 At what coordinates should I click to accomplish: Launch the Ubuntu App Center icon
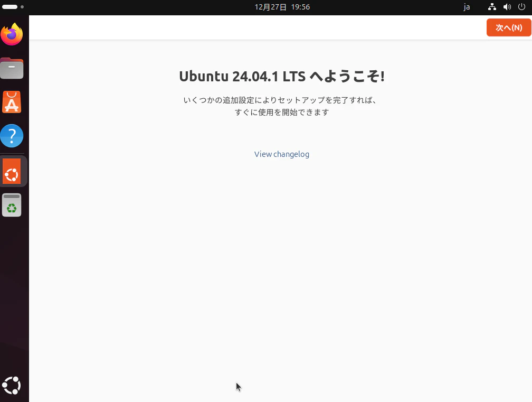coord(12,102)
